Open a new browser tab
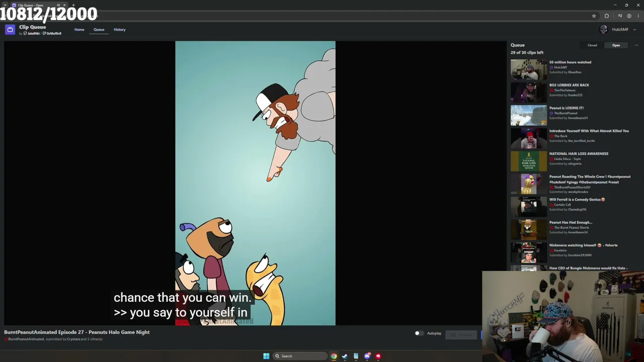Viewport: 644px width, 362px height. 73,5
